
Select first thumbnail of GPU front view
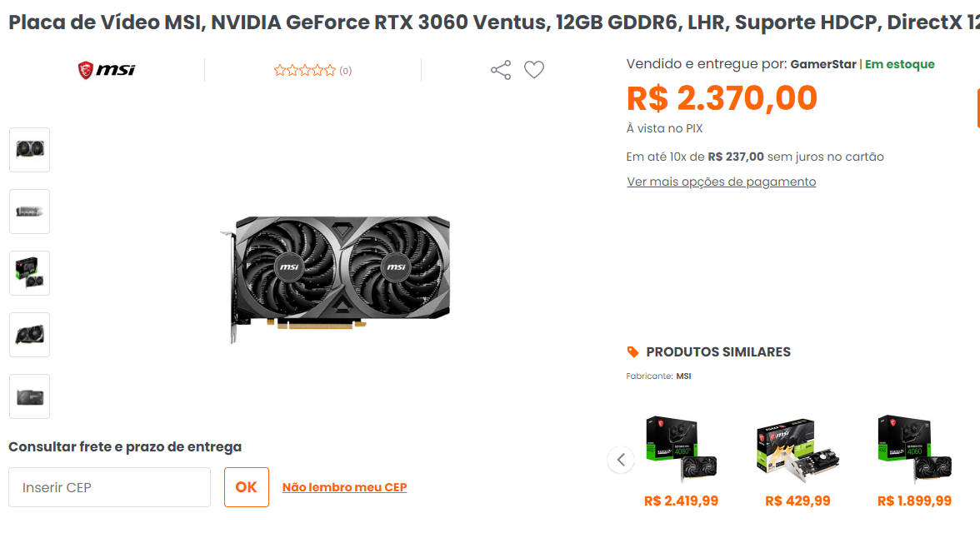(29, 150)
